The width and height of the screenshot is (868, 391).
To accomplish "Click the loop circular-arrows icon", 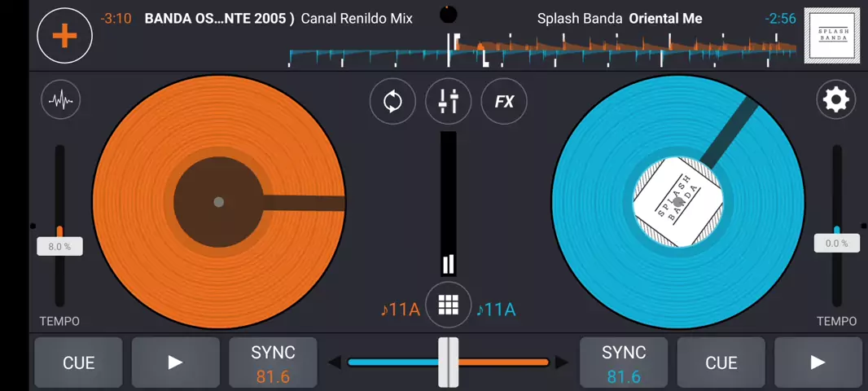I will (x=392, y=102).
